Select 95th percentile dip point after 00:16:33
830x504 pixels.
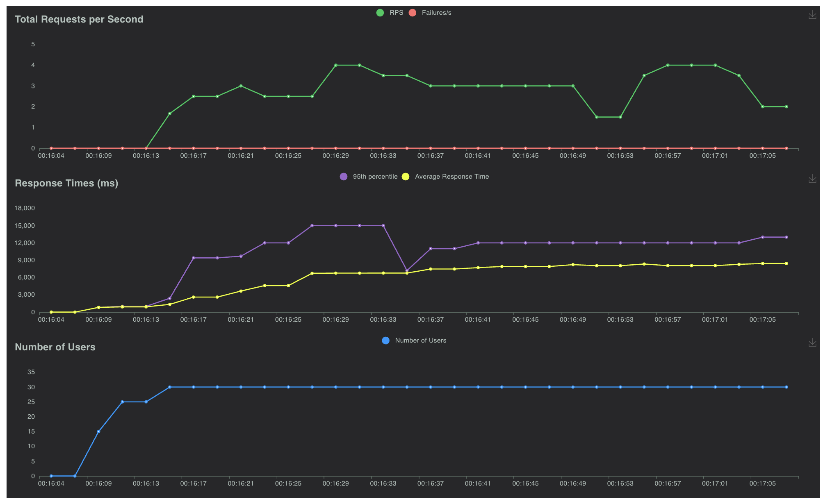pos(407,271)
